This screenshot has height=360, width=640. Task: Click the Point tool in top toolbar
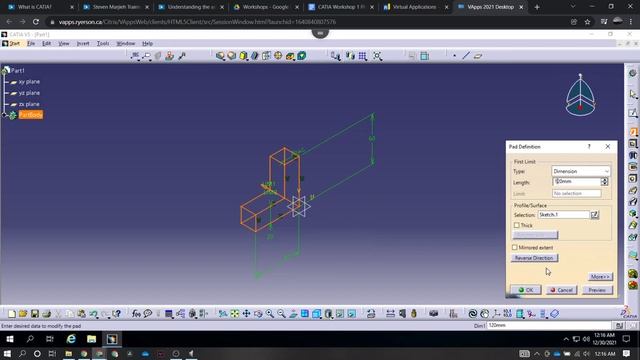(454, 56)
